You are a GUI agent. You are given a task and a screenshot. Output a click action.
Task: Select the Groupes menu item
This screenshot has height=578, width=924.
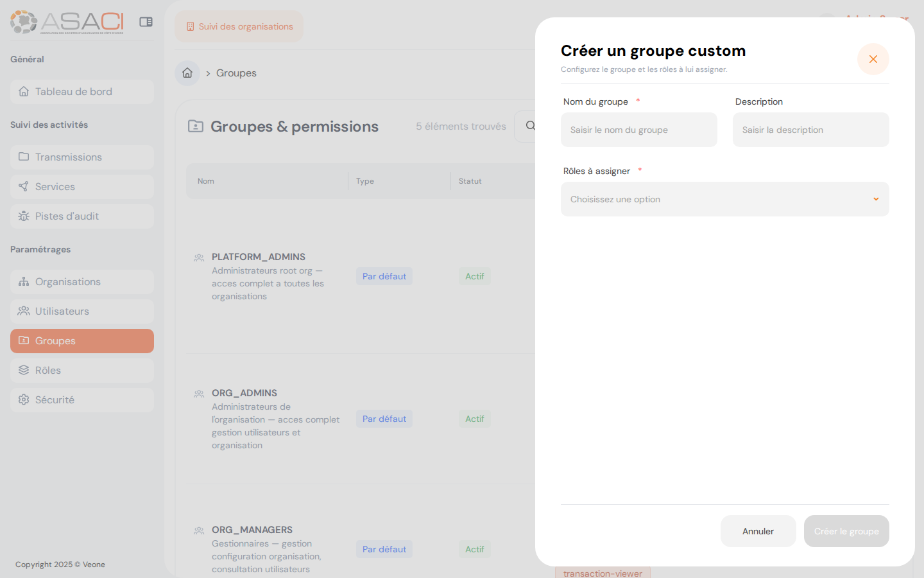click(55, 340)
